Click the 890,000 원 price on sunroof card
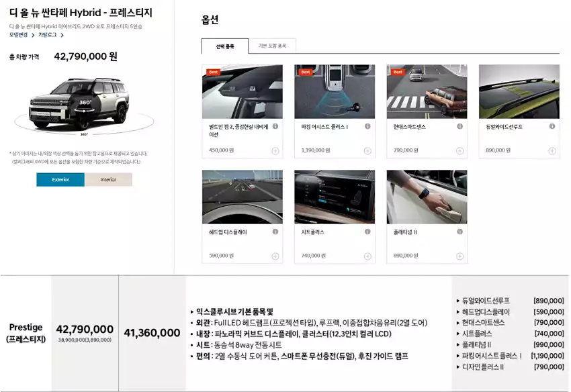This screenshot has height=392, width=571. pos(498,150)
